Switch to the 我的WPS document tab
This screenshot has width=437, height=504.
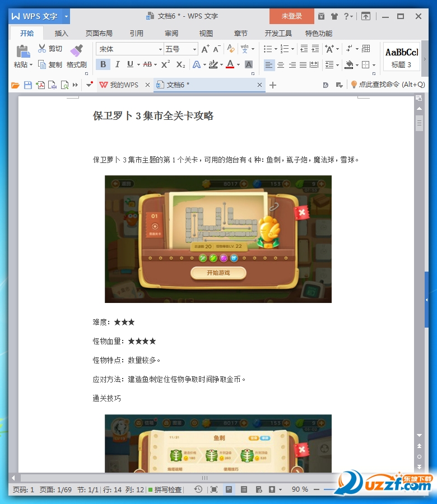coord(124,85)
